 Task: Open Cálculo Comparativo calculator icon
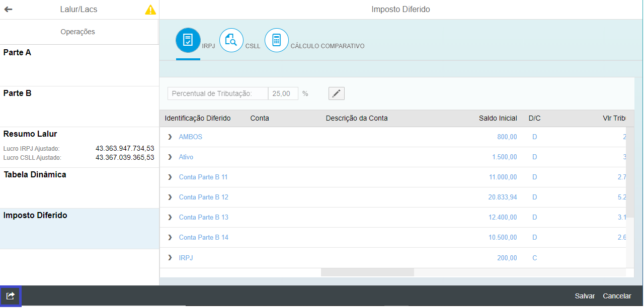click(x=276, y=40)
